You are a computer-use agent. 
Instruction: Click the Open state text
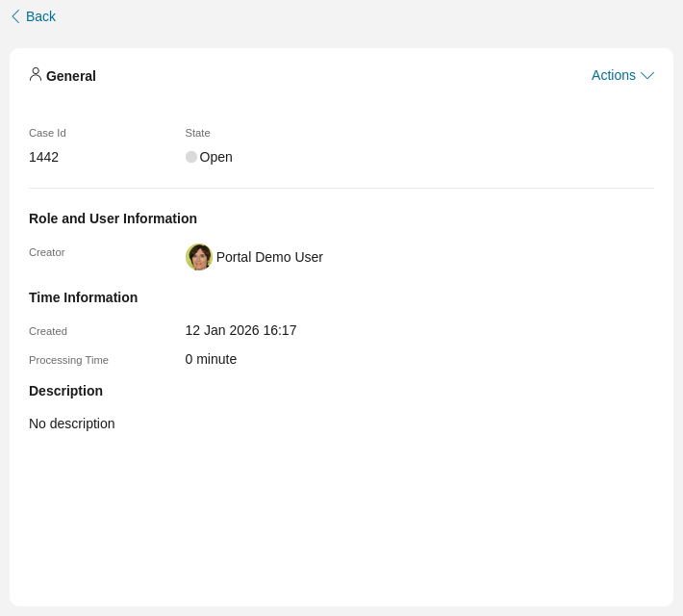(216, 157)
